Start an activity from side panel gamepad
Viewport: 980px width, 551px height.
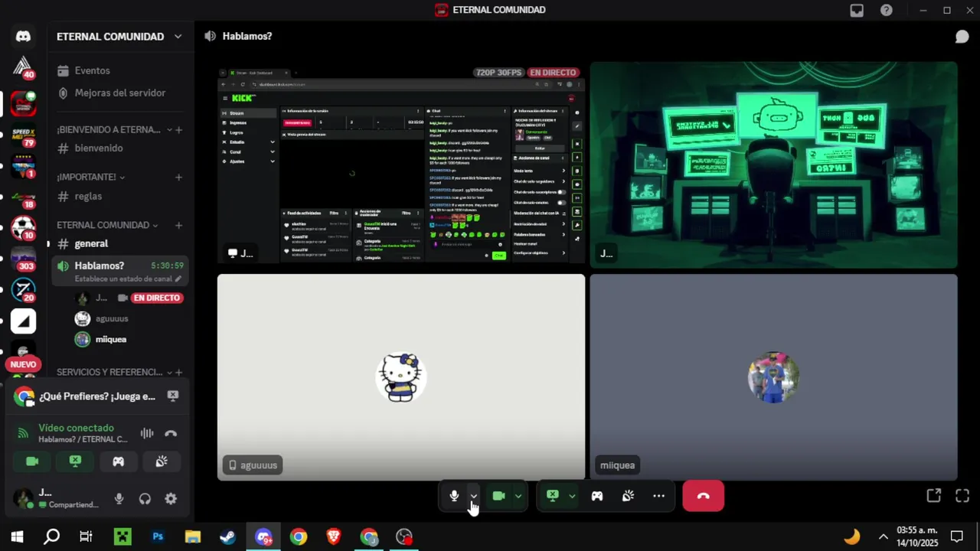118,461
